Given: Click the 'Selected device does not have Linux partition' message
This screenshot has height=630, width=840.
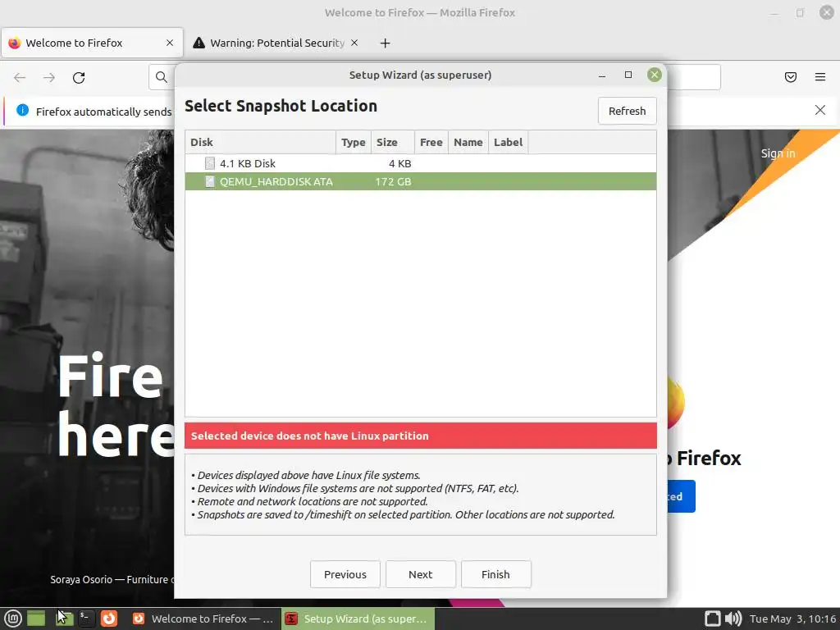Looking at the screenshot, I should (x=421, y=436).
